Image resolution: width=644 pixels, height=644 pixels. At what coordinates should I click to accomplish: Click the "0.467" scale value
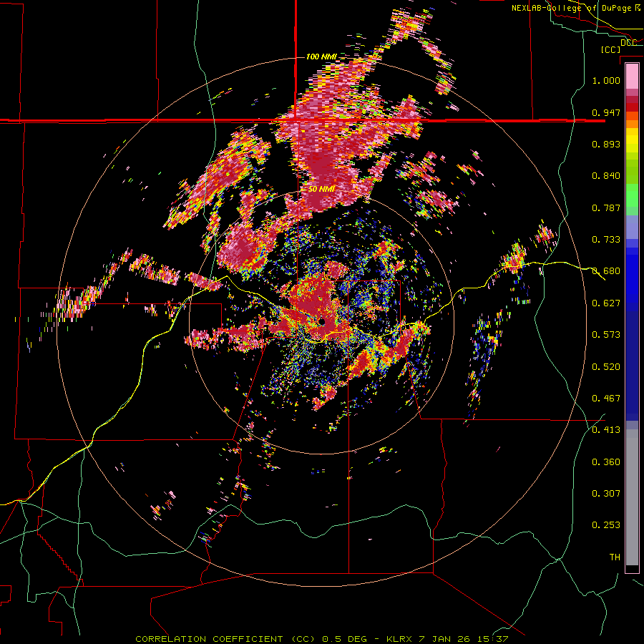click(606, 399)
